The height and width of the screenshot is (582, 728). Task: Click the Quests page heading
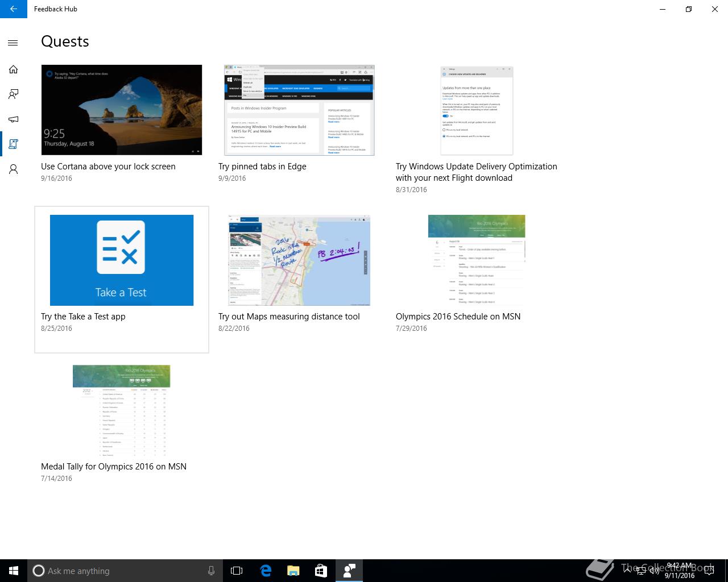[65, 41]
